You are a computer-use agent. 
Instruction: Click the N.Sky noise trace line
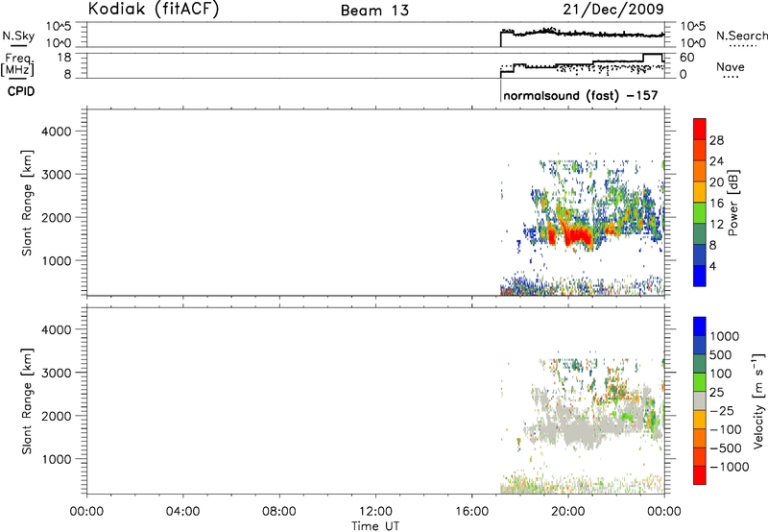coord(582,34)
